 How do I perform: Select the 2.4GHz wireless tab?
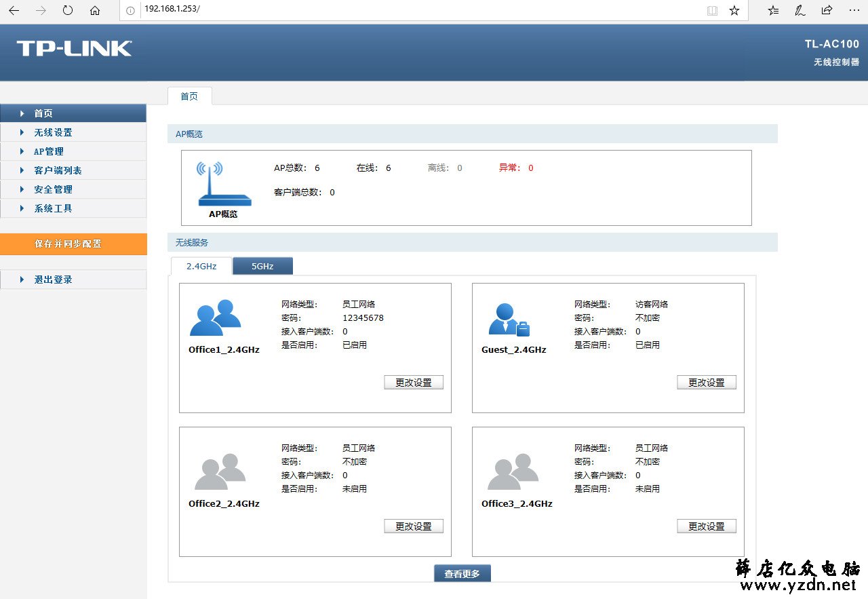(x=201, y=266)
